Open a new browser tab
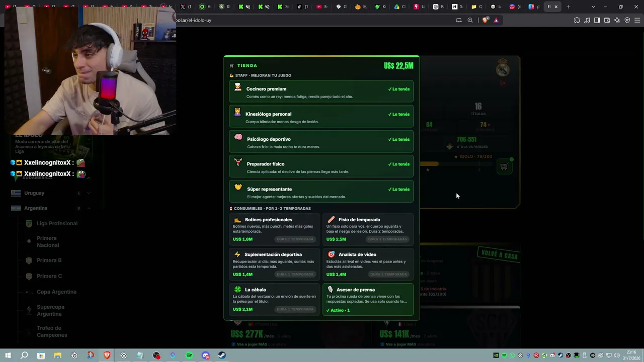This screenshot has height=362, width=644. pos(569,7)
